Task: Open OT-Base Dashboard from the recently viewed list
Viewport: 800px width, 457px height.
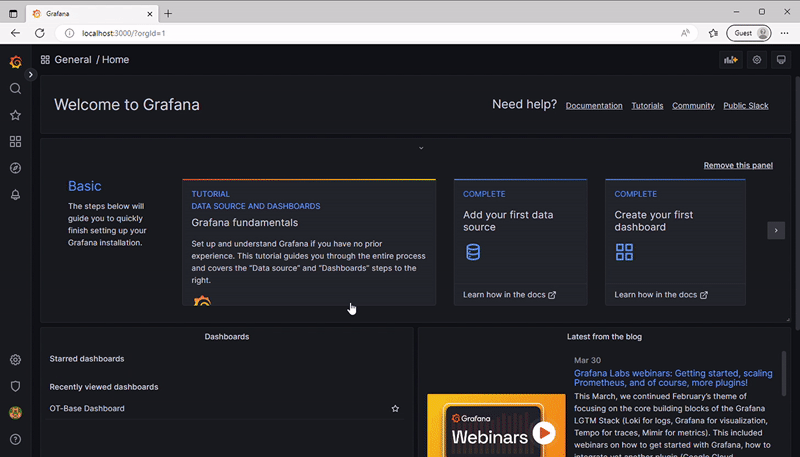Action: tap(87, 409)
